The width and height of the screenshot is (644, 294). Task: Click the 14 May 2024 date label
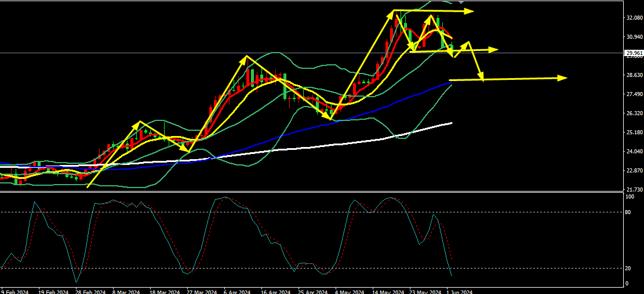click(390, 292)
